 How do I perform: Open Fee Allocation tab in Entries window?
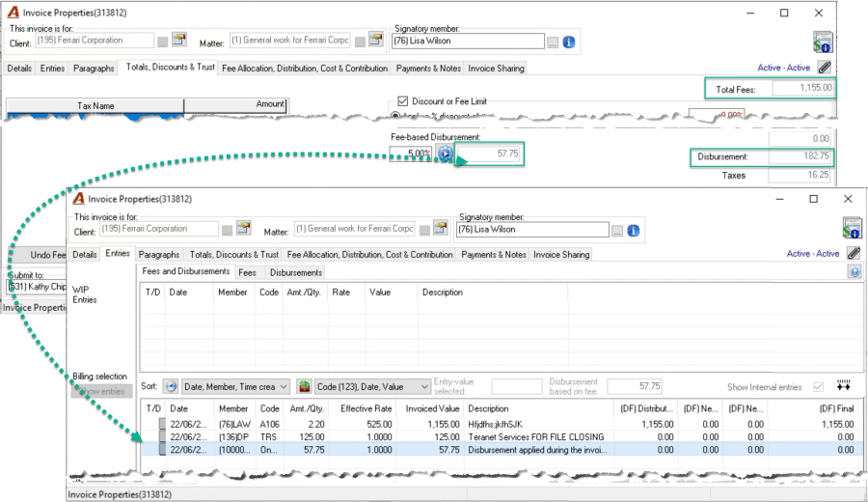click(x=369, y=254)
